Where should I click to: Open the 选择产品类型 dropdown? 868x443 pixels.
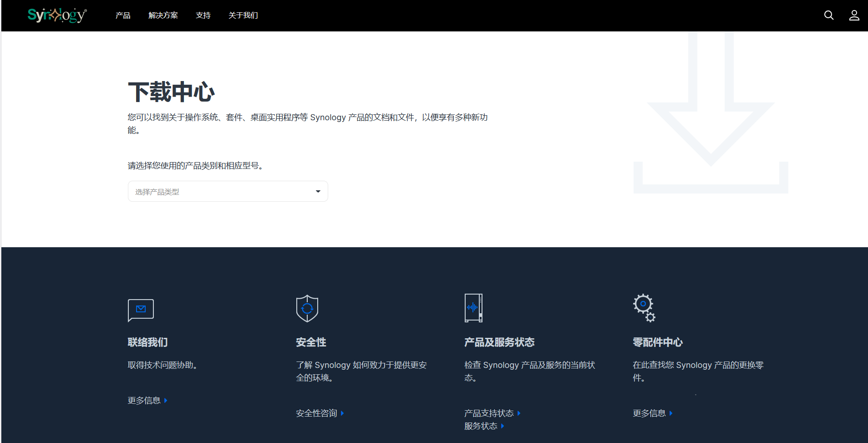click(228, 192)
